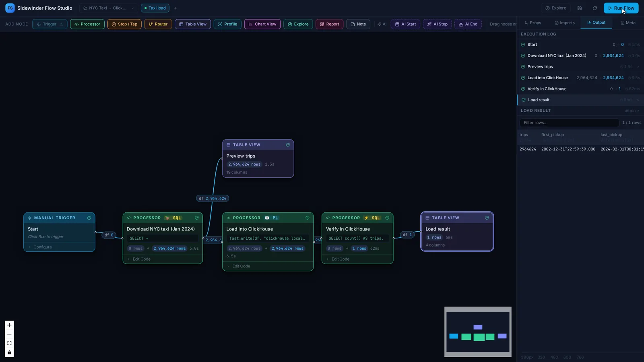Click the first_pickup column header
The image size is (644, 362).
tap(552, 135)
